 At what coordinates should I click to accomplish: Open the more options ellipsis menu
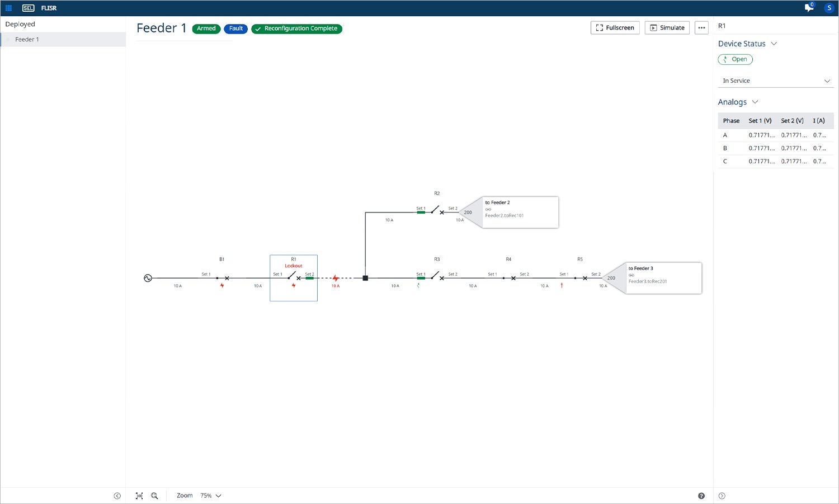point(701,27)
